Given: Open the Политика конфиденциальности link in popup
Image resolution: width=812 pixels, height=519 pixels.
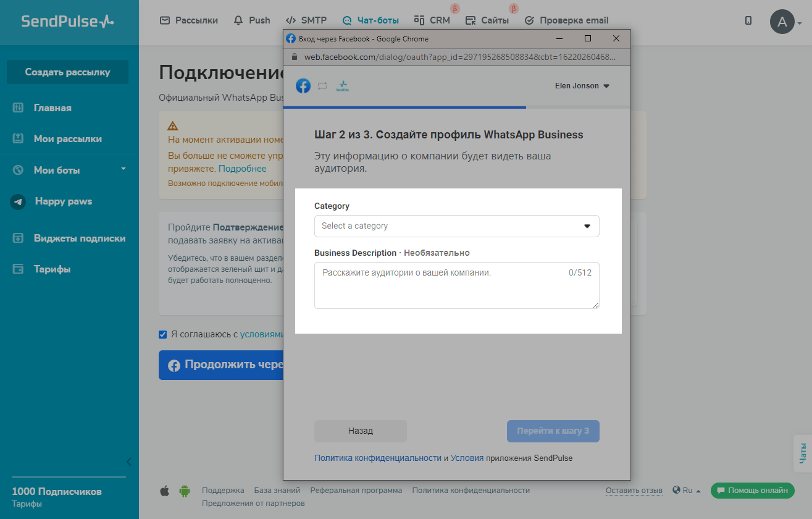Looking at the screenshot, I should pyautogui.click(x=378, y=458).
